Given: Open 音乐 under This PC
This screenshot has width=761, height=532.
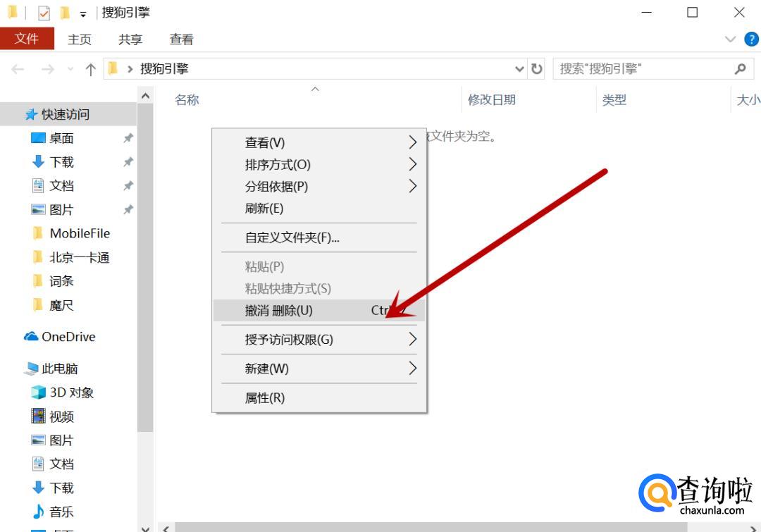Looking at the screenshot, I should coord(61,512).
